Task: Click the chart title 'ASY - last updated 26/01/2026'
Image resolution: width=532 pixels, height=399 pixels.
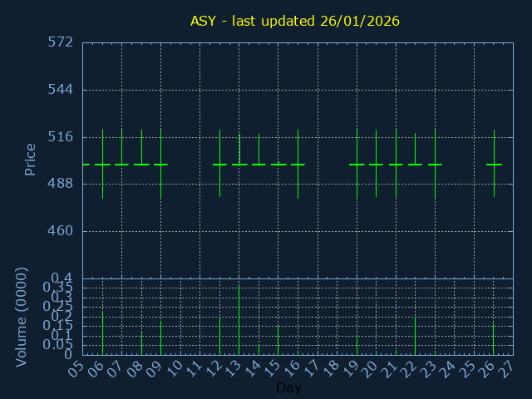Action: tap(295, 21)
